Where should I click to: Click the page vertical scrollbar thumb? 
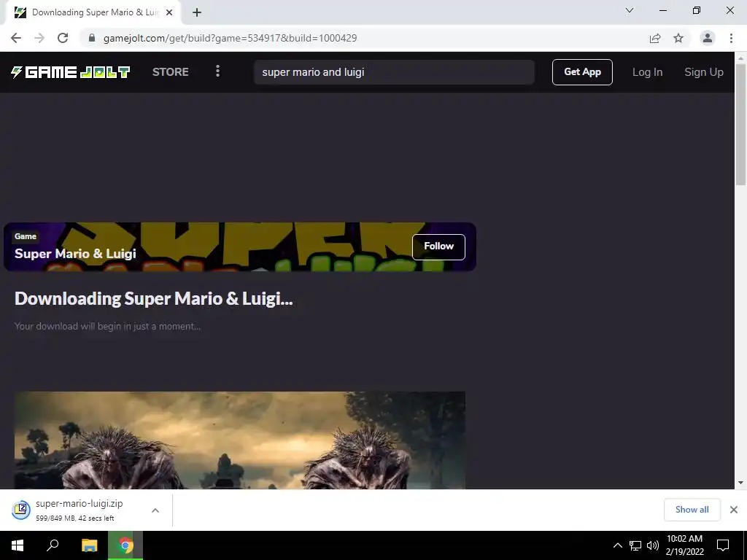(740, 125)
